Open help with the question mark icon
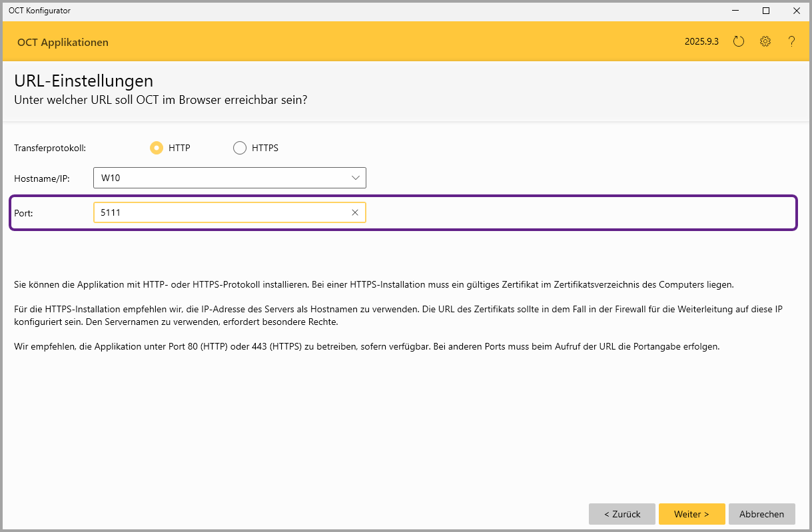812x532 pixels. (791, 41)
